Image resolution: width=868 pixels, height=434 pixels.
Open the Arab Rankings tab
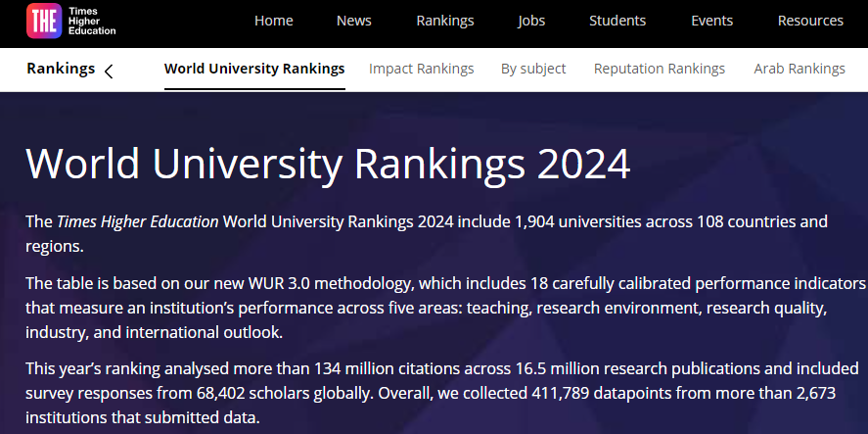(799, 69)
